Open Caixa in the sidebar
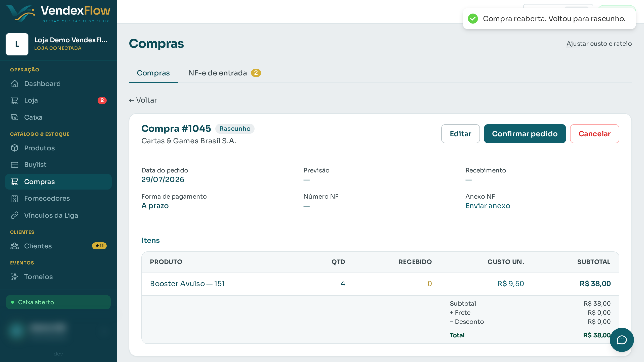The image size is (644, 362). 58,117
